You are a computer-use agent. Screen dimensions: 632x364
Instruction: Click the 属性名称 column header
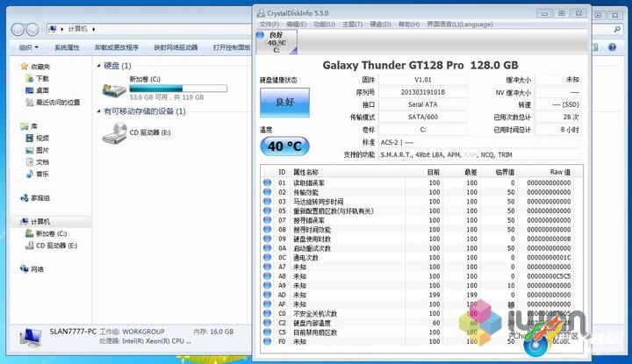[305, 172]
